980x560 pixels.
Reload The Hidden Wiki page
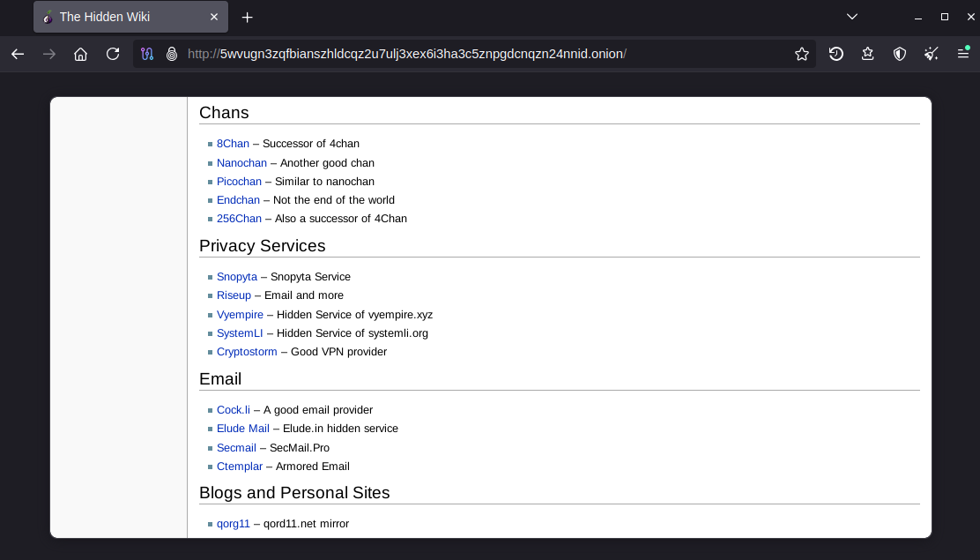pyautogui.click(x=112, y=54)
